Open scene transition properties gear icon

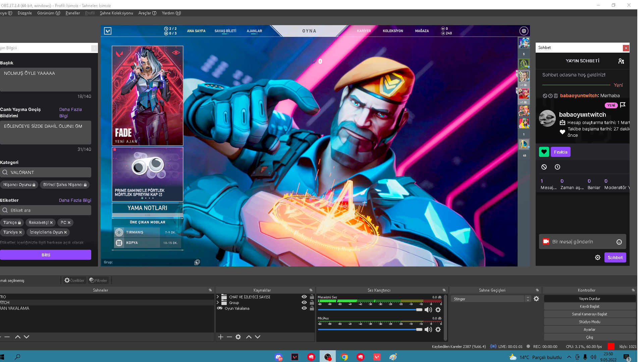[536, 299]
